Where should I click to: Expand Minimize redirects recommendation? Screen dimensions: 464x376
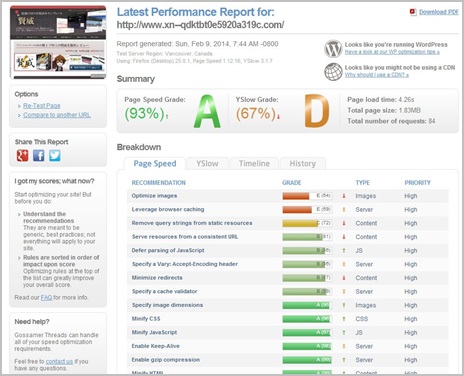tap(157, 278)
